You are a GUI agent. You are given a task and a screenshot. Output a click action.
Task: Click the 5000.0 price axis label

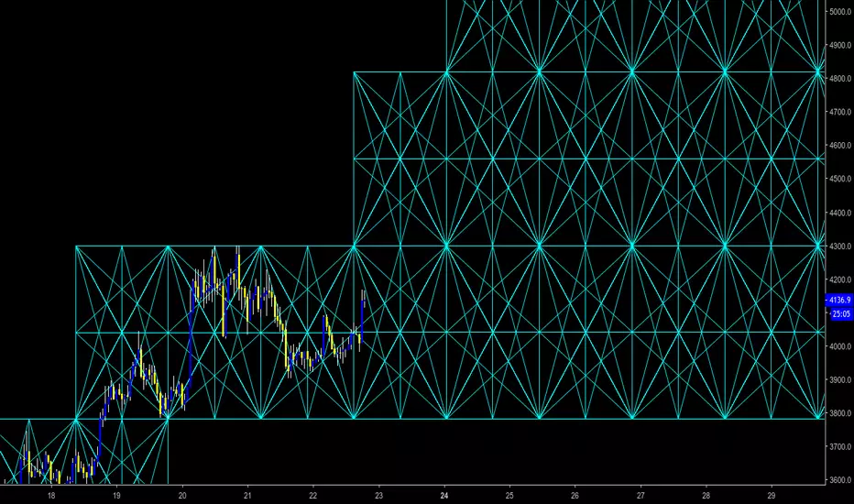pos(841,11)
